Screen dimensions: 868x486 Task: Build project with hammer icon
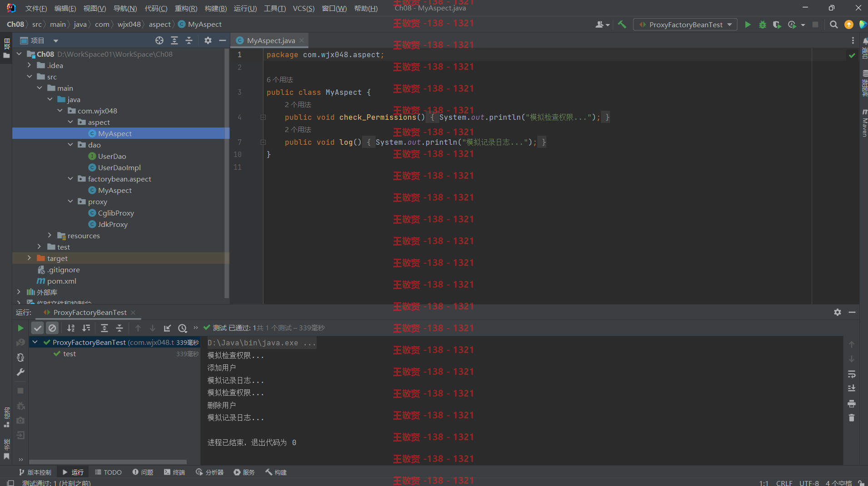pos(622,25)
